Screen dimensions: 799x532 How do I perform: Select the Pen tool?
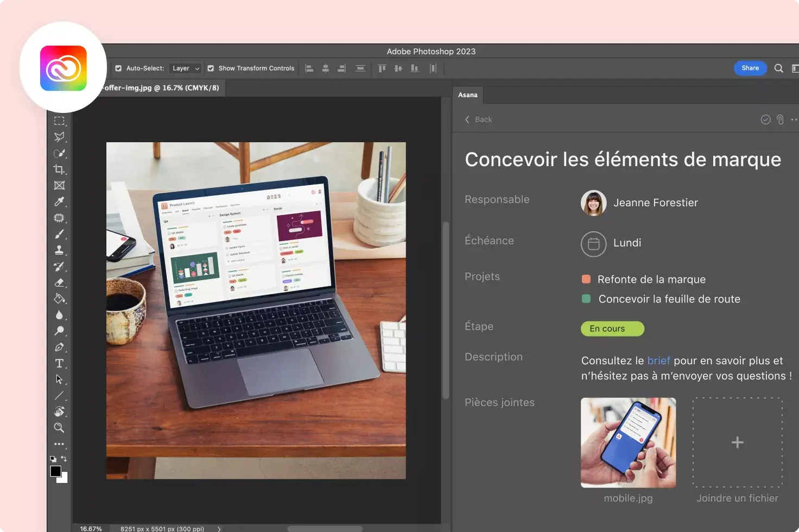(60, 347)
